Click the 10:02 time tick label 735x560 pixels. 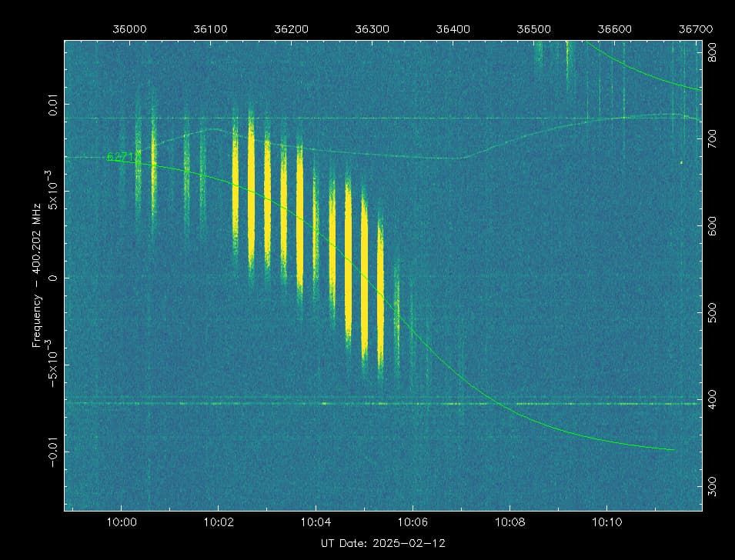(219, 522)
